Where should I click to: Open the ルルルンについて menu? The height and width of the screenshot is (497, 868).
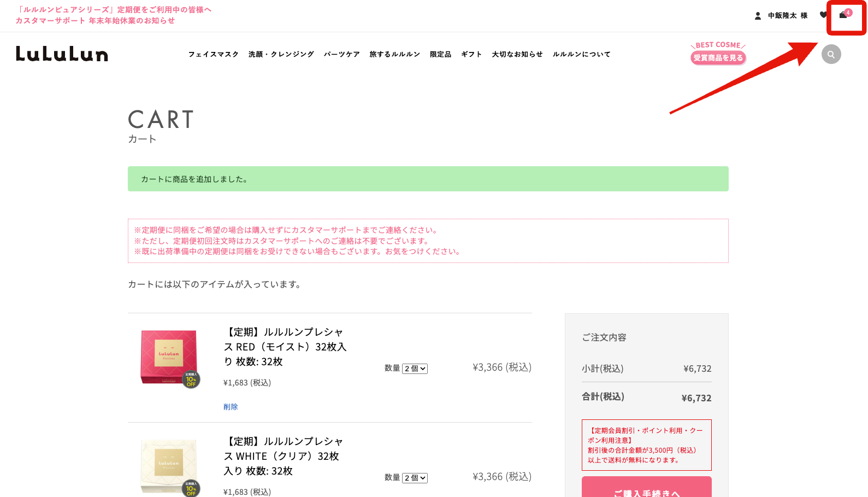point(582,54)
